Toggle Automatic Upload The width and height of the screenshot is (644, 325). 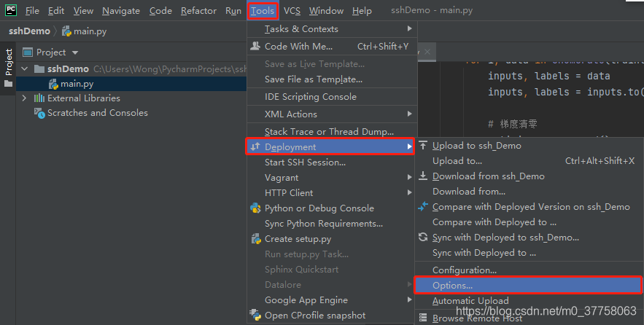tap(529, 301)
